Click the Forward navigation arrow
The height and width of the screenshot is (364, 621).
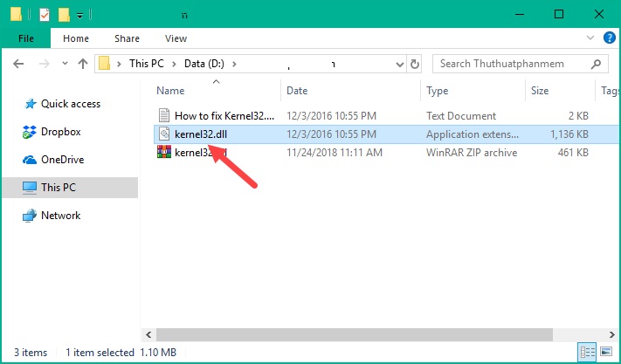(44, 64)
